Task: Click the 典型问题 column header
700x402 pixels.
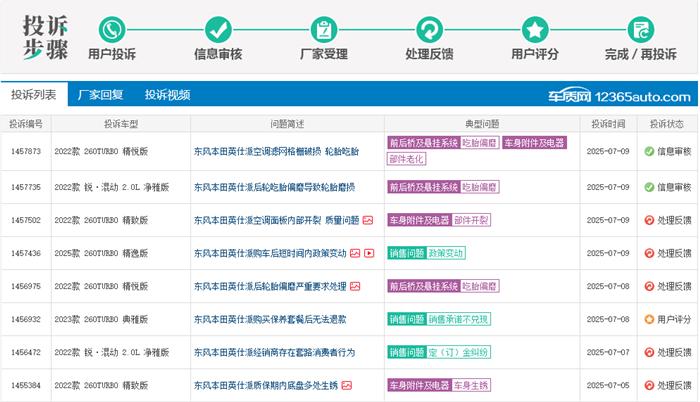Action: [x=482, y=124]
